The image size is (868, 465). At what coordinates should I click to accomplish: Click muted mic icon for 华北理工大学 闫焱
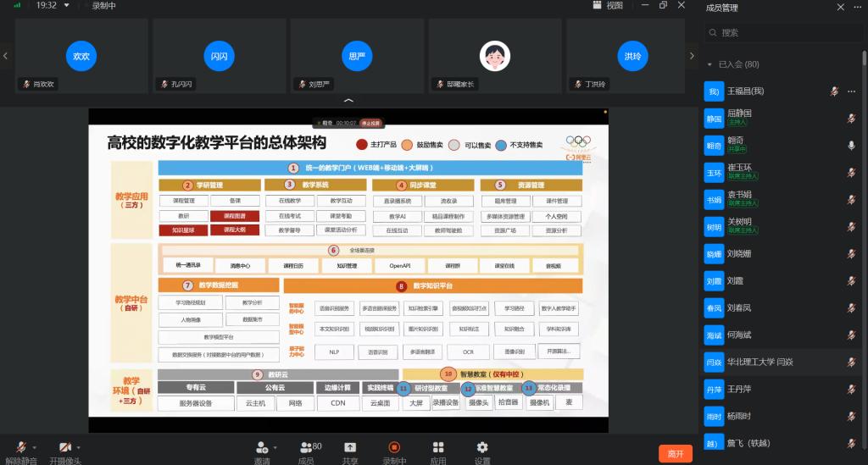[x=851, y=363]
